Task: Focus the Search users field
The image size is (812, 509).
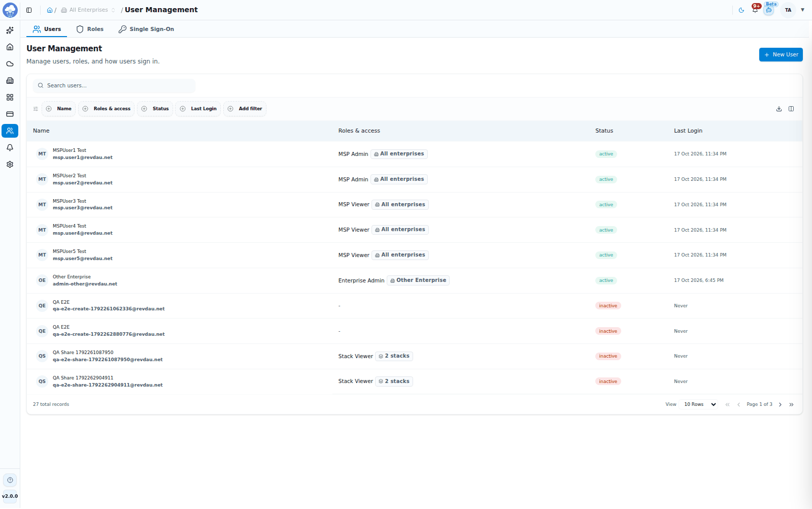Action: tap(114, 86)
